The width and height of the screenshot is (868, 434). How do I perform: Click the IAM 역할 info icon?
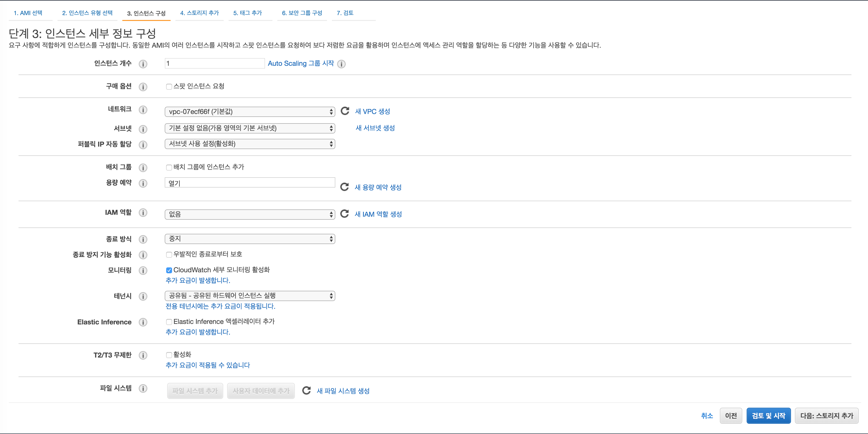pyautogui.click(x=143, y=213)
